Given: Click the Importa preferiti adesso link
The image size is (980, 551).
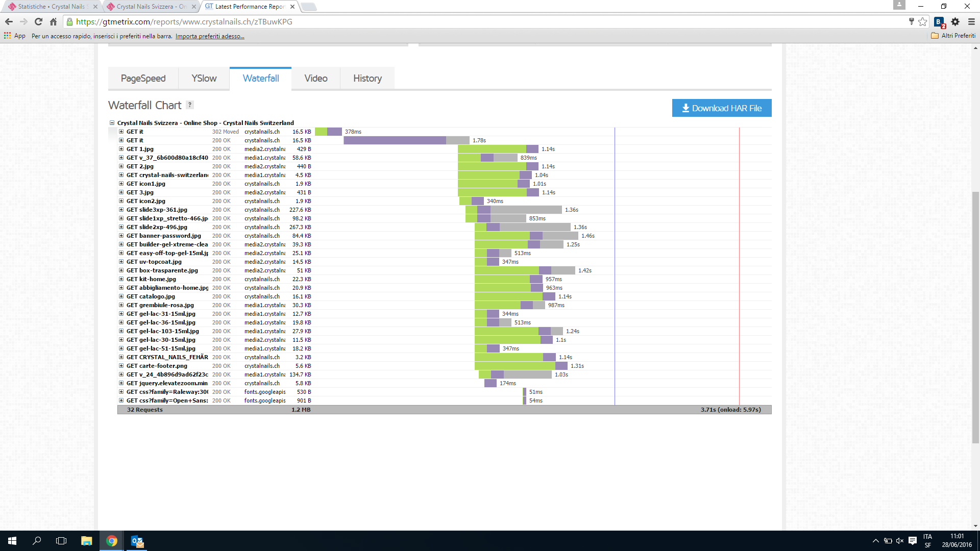Looking at the screenshot, I should [x=210, y=36].
